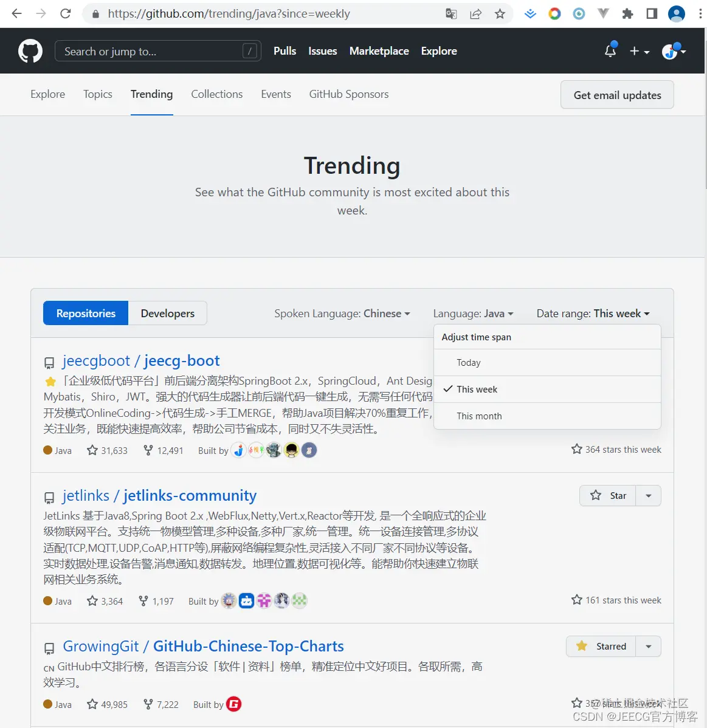Click the bookmark star in the address bar
Screen dimensions: 707x728
click(500, 13)
